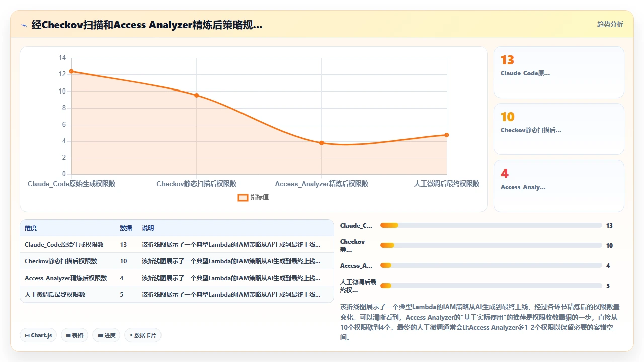Click the chart icon beside the page title
Image resolution: width=644 pixels, height=362 pixels.
24,25
